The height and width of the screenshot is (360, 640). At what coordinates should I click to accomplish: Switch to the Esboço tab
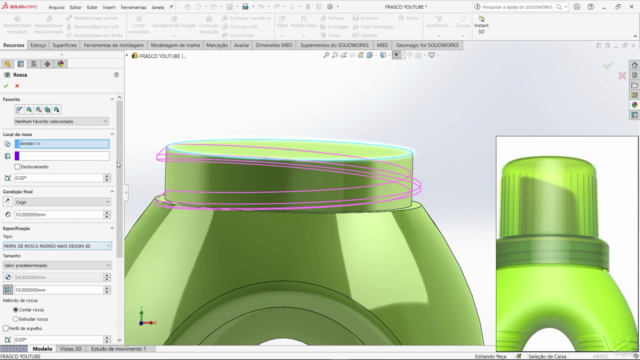pos(38,45)
